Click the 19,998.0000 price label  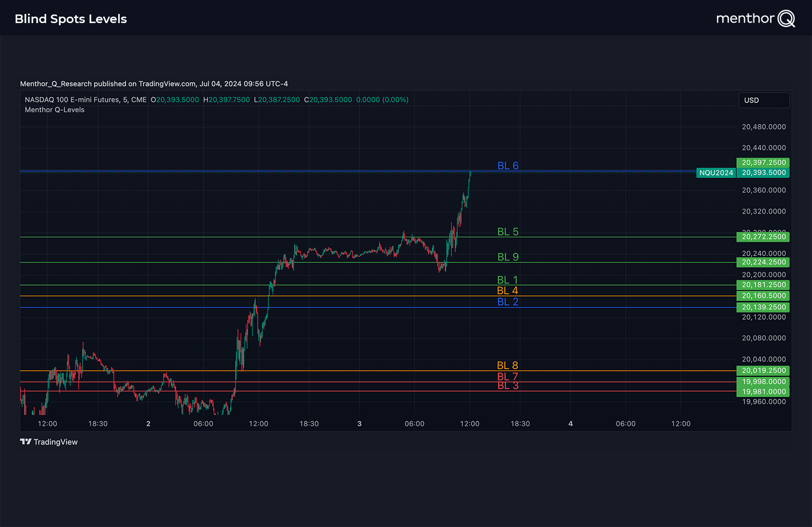tap(763, 382)
